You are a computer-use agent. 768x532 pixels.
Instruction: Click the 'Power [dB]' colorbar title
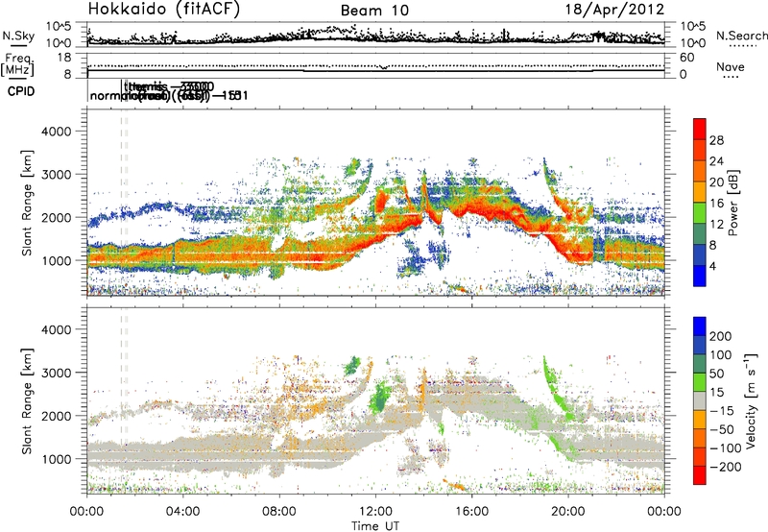tap(732, 203)
